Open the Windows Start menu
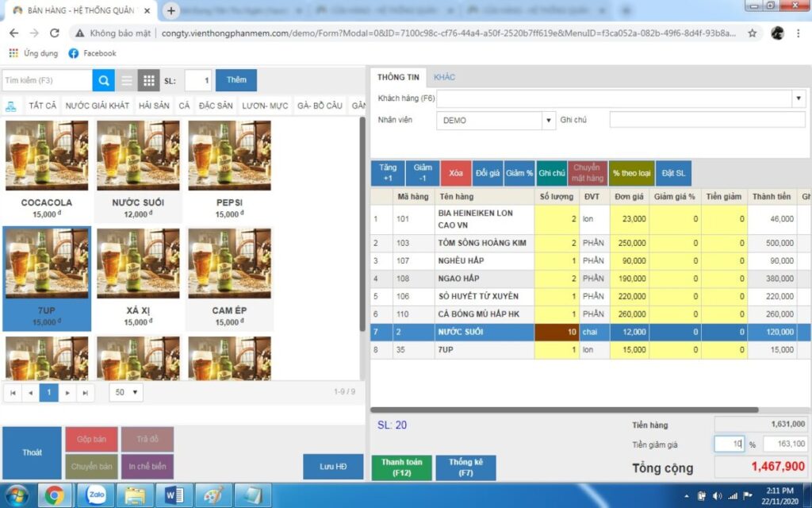 coord(16,495)
